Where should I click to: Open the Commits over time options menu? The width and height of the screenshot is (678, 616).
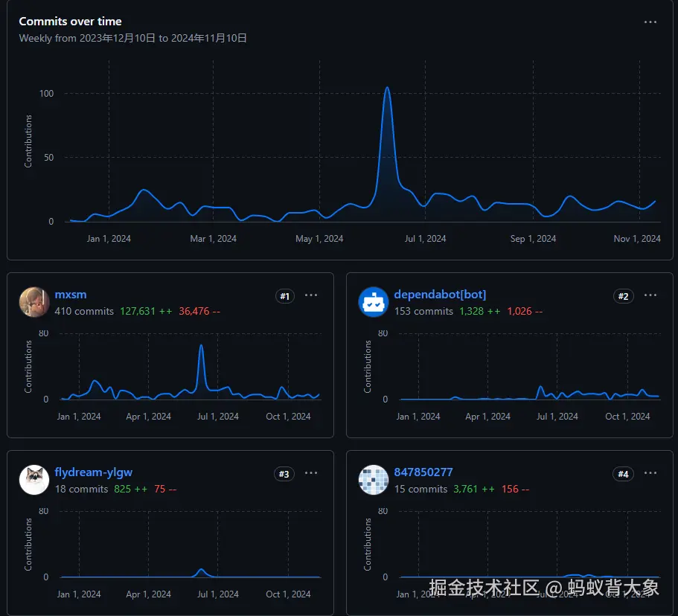[x=650, y=22]
